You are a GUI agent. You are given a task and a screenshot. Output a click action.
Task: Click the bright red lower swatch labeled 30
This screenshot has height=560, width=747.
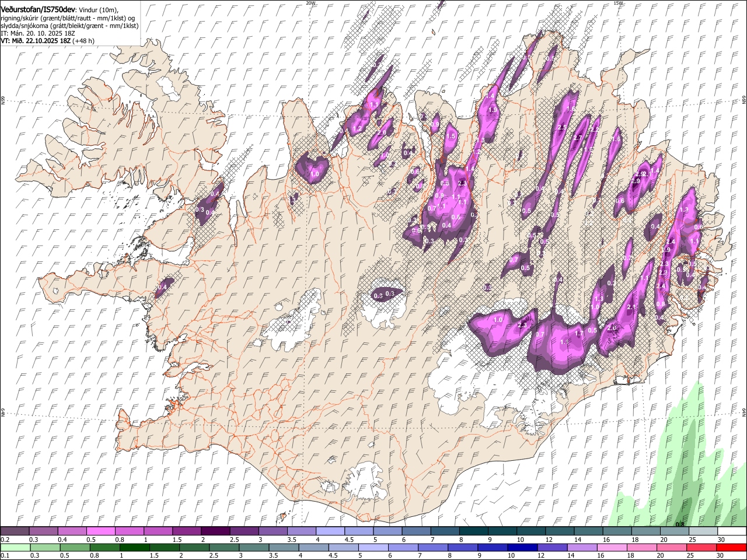pyautogui.click(x=731, y=548)
